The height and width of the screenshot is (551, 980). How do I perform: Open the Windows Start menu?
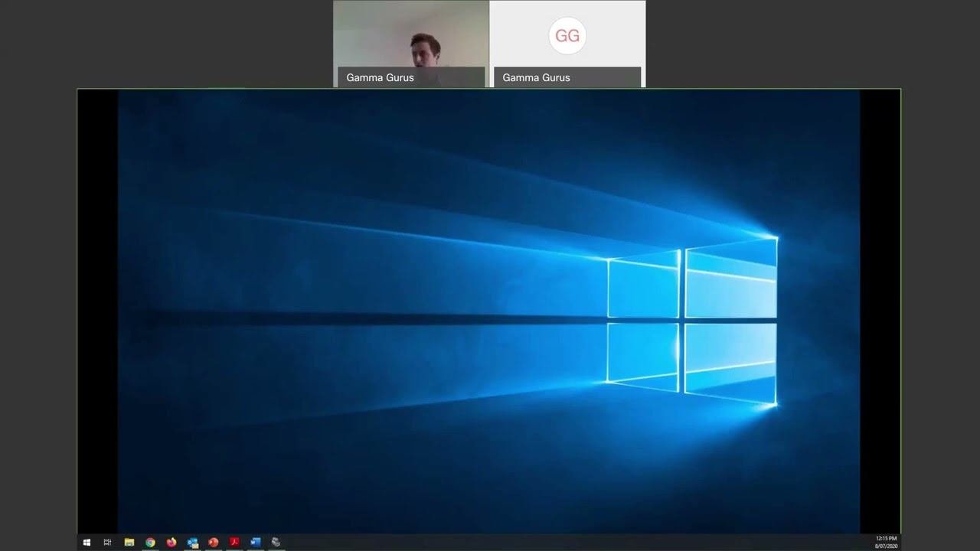pos(87,543)
